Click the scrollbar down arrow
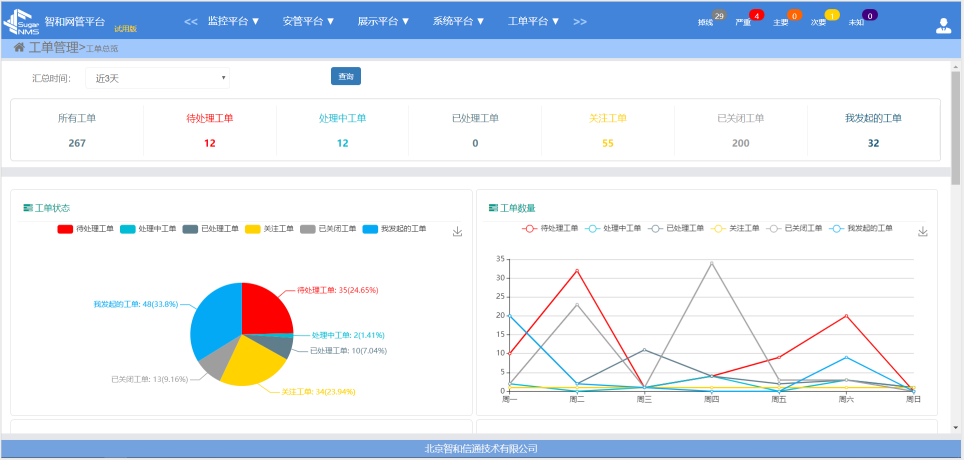 [955, 427]
